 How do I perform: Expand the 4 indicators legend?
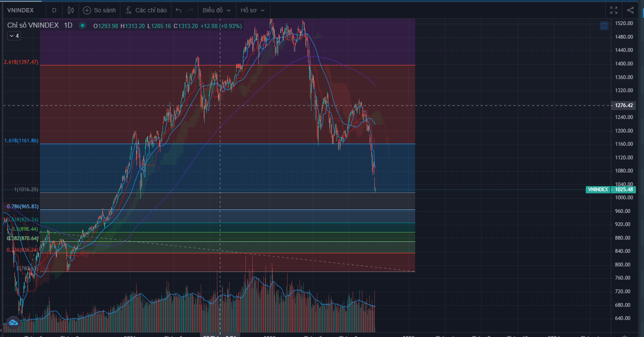coord(14,36)
